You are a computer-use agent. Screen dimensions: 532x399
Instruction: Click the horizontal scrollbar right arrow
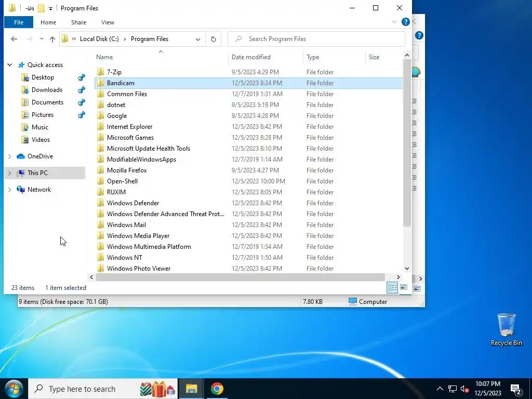[x=398, y=277]
